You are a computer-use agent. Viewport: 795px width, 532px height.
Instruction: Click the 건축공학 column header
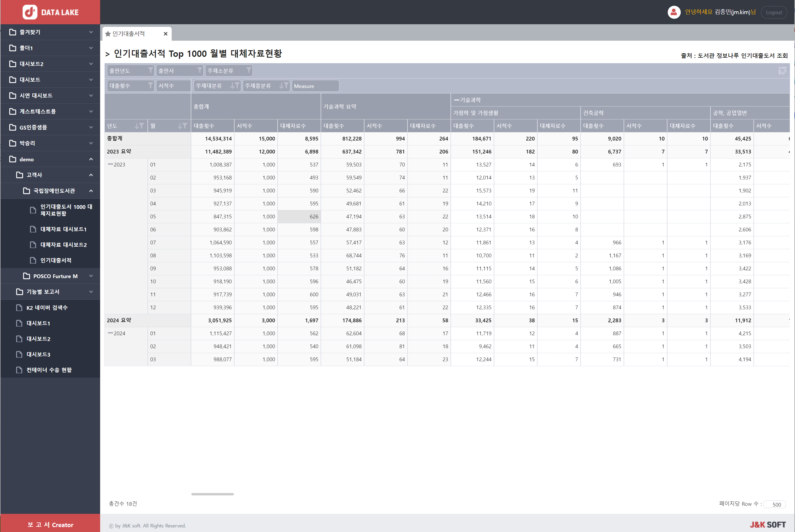click(x=645, y=113)
